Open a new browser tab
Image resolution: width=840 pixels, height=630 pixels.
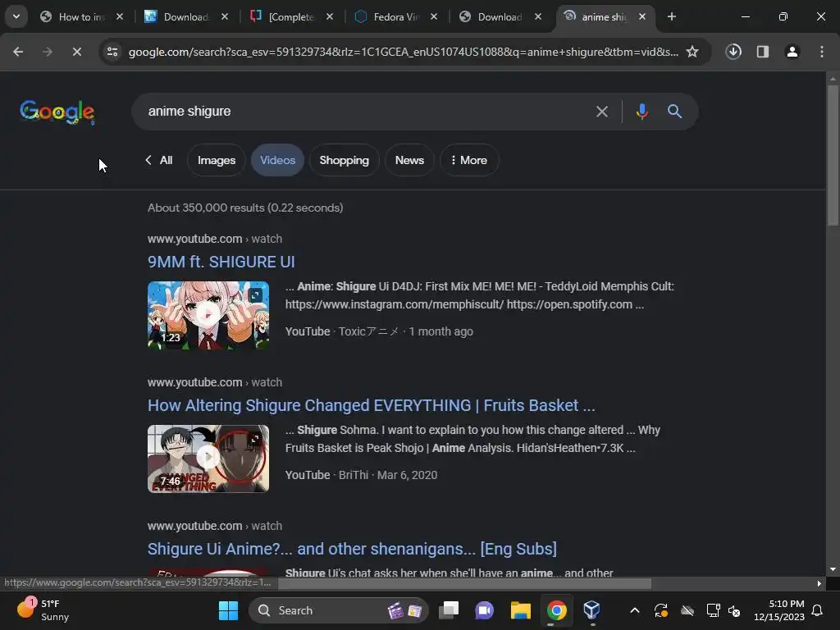(671, 16)
